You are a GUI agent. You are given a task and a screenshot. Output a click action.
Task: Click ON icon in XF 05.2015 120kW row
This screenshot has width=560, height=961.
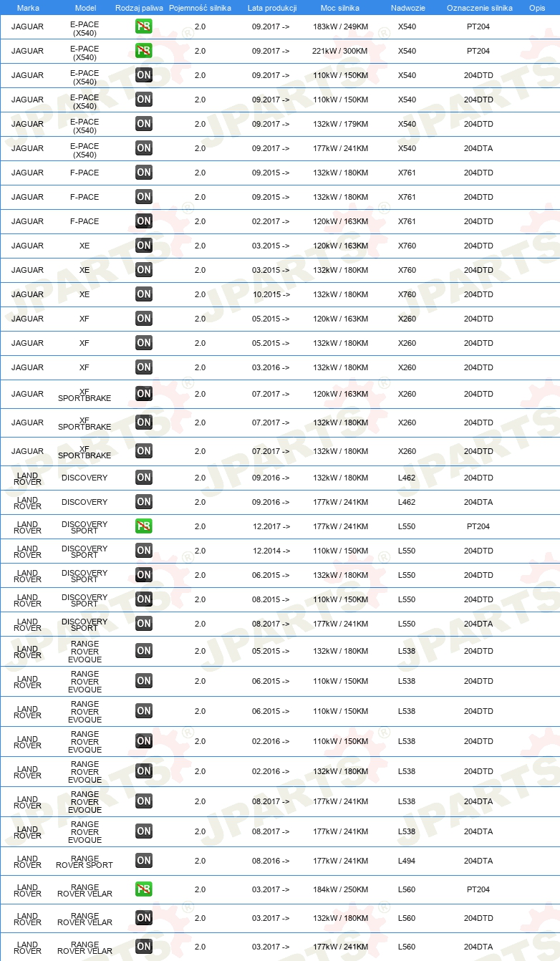144,319
